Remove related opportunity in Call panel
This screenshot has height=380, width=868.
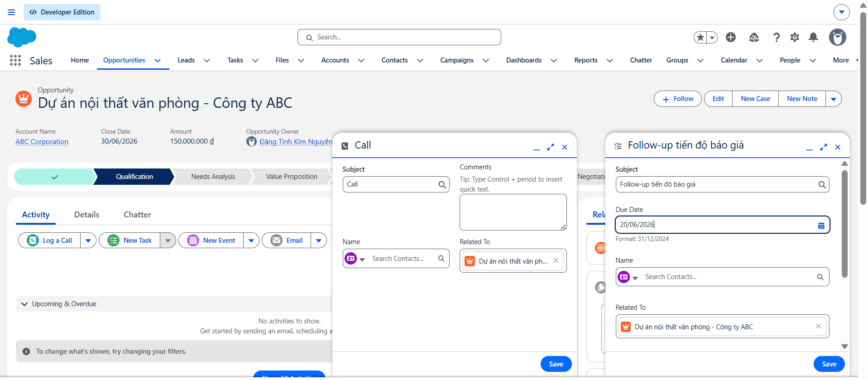point(556,260)
